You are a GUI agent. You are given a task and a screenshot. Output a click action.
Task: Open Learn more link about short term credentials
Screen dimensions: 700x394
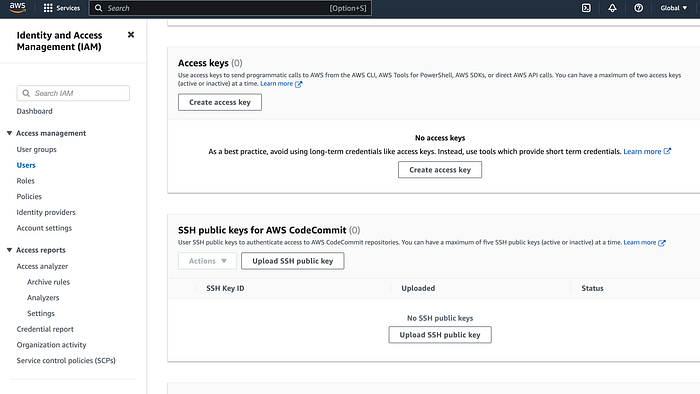coord(647,152)
